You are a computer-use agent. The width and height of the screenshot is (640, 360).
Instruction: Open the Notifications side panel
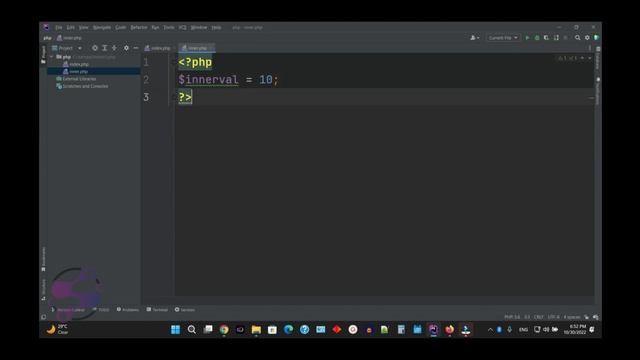click(x=598, y=91)
